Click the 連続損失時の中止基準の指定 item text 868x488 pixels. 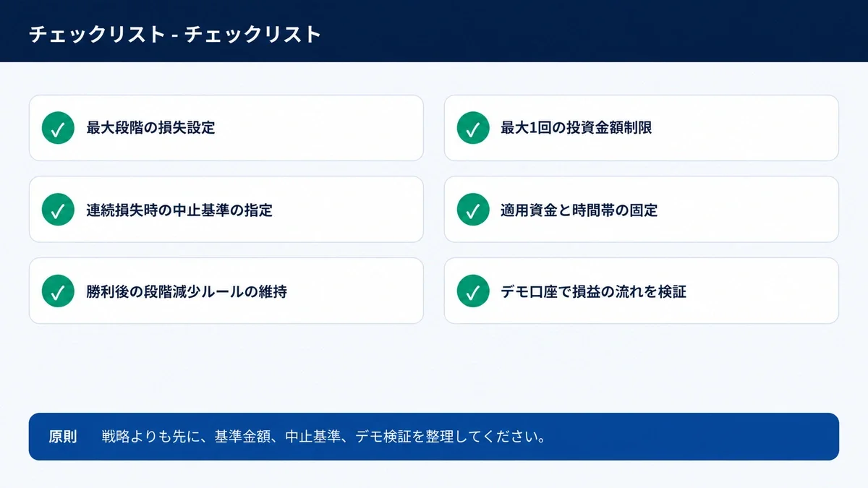click(179, 210)
